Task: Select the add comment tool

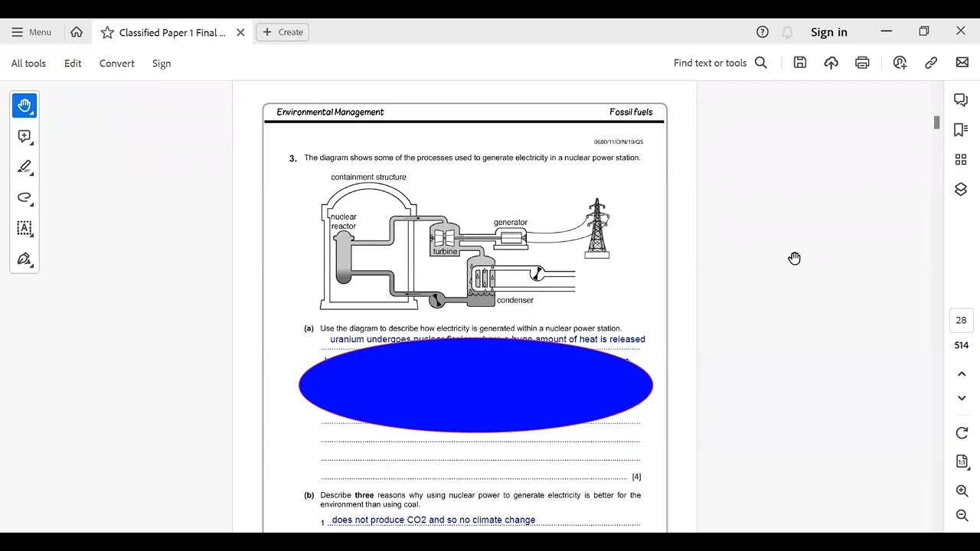Action: click(24, 137)
